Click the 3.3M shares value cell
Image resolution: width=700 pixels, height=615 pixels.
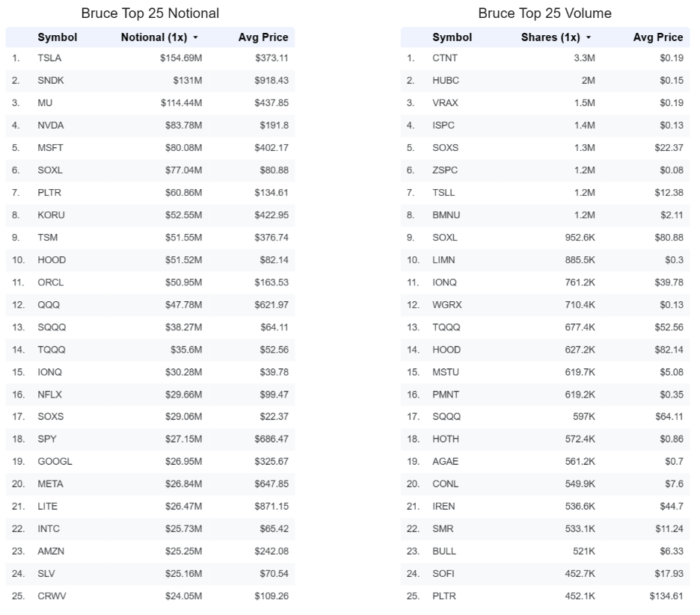point(584,58)
